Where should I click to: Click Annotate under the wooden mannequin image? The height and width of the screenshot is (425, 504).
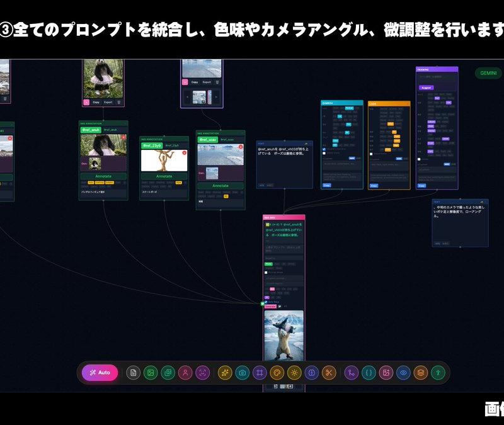(x=164, y=176)
